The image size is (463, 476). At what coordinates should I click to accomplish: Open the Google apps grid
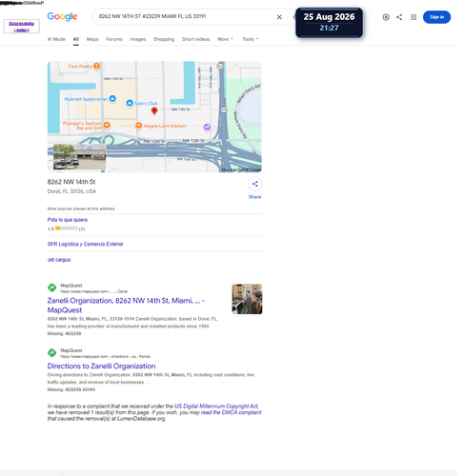click(413, 17)
